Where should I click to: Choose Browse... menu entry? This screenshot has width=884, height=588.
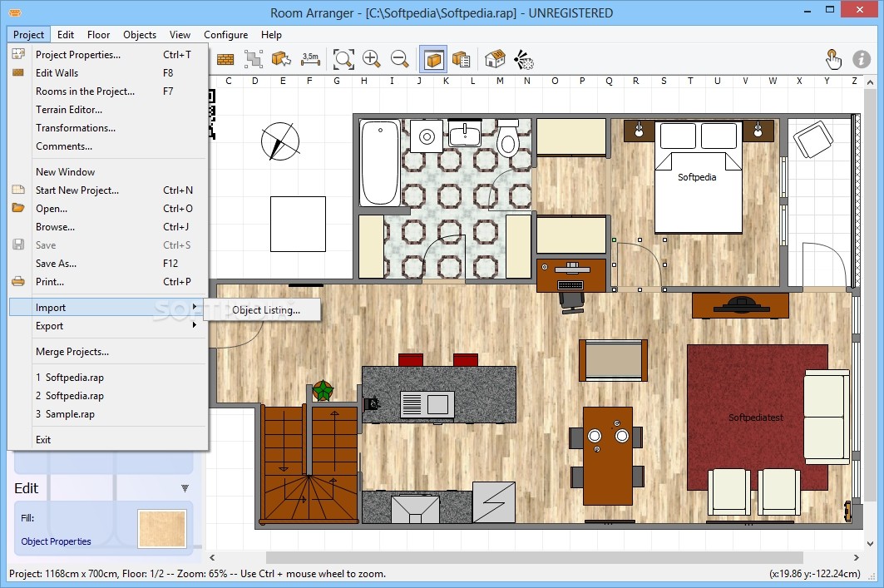108,226
